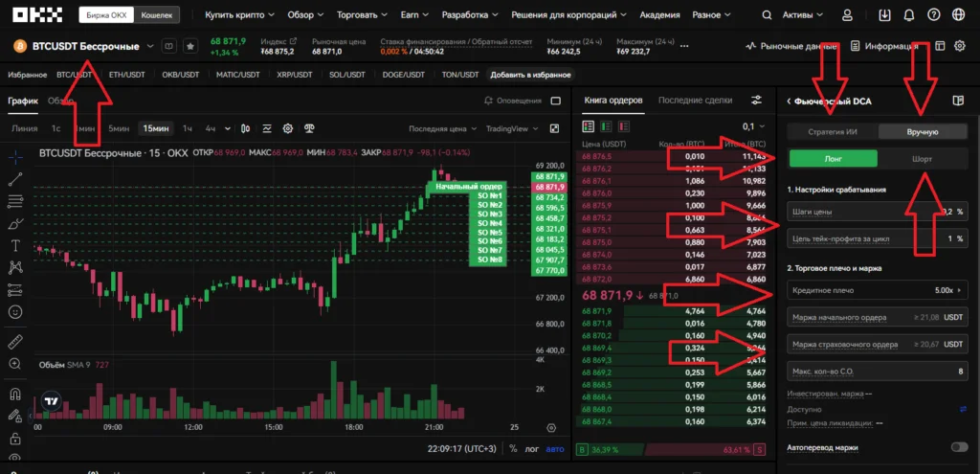Open the Кредитное плечо 5.00x dropdown

(876, 289)
